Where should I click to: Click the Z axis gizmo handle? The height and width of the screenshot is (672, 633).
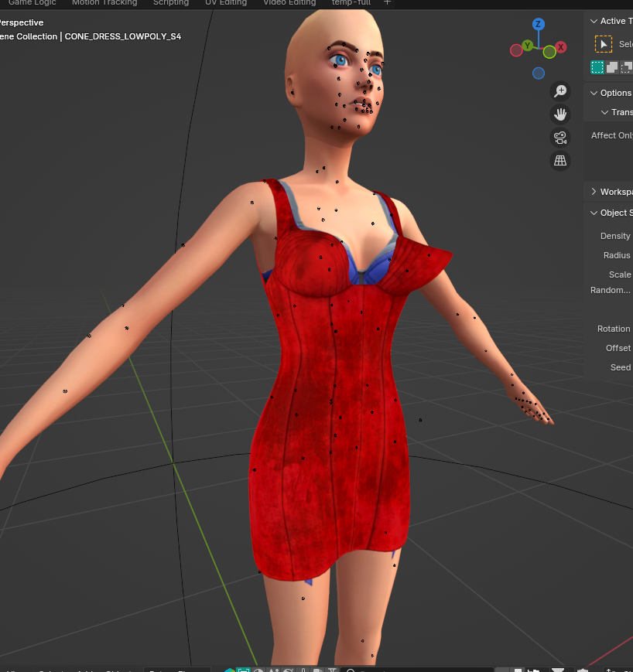pyautogui.click(x=539, y=24)
